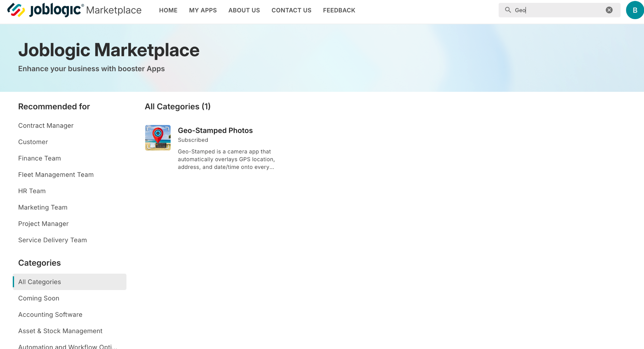The height and width of the screenshot is (349, 644).
Task: Click the All Categories (1) results heading
Action: point(178,106)
